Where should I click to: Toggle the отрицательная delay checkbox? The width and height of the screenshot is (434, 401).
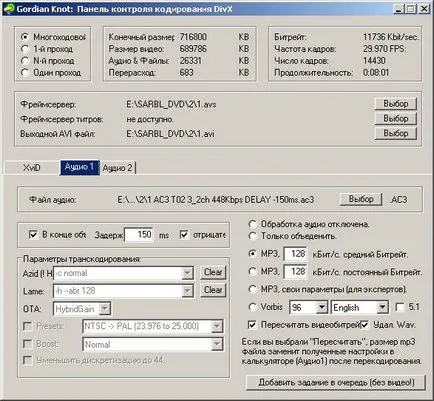point(184,235)
